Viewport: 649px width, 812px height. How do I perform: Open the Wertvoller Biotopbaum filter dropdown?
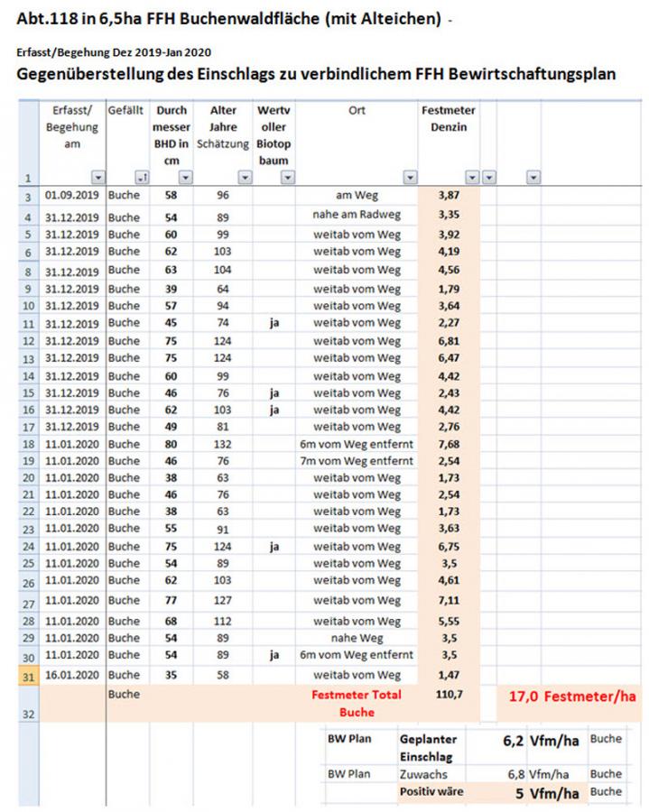[286, 178]
